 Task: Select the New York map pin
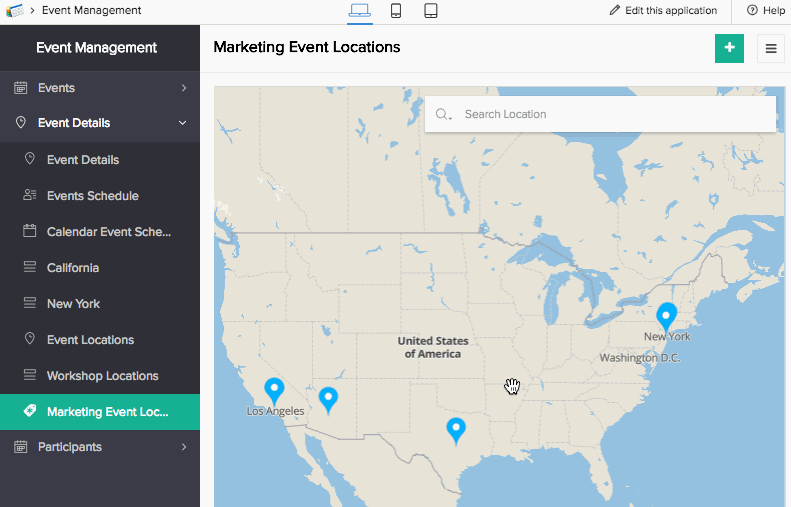point(666,317)
